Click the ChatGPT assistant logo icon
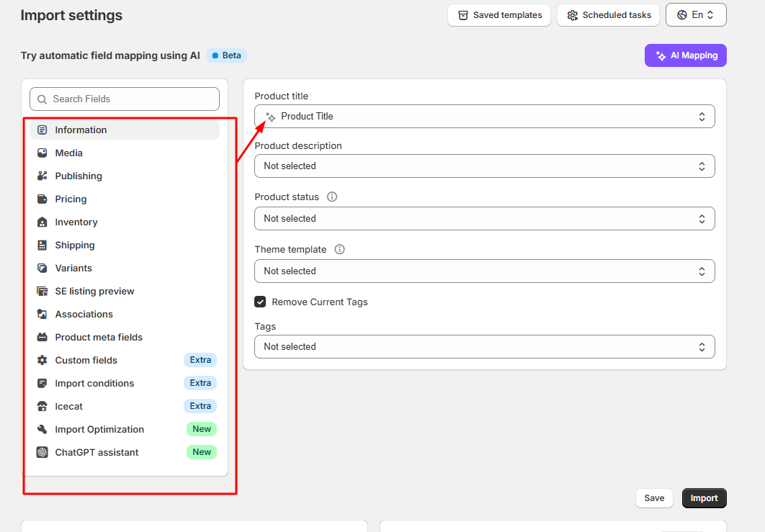Screen dimensions: 765x532 pos(42,453)
